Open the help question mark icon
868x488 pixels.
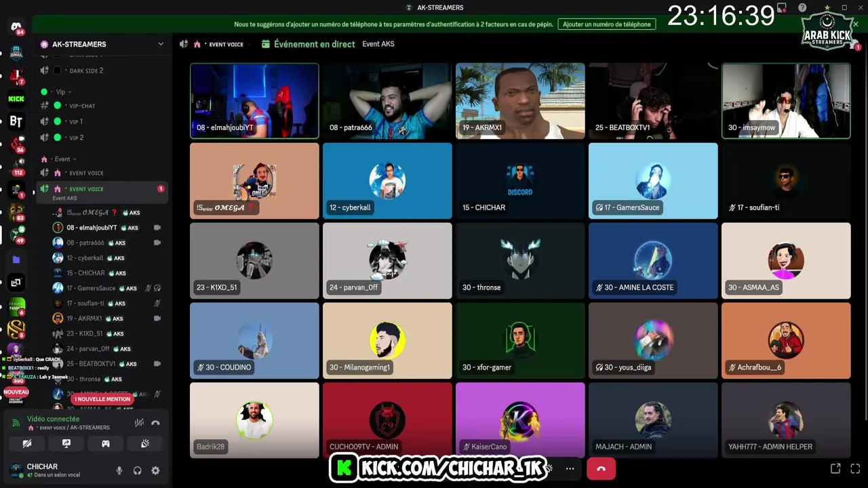802,7
